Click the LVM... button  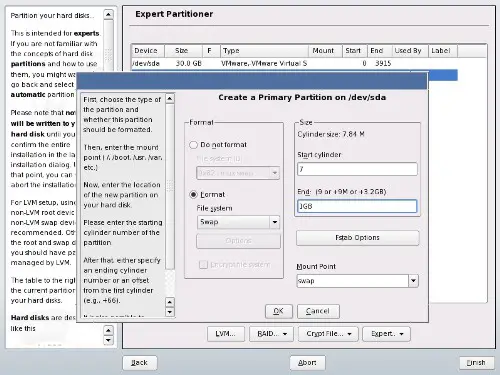pos(226,334)
